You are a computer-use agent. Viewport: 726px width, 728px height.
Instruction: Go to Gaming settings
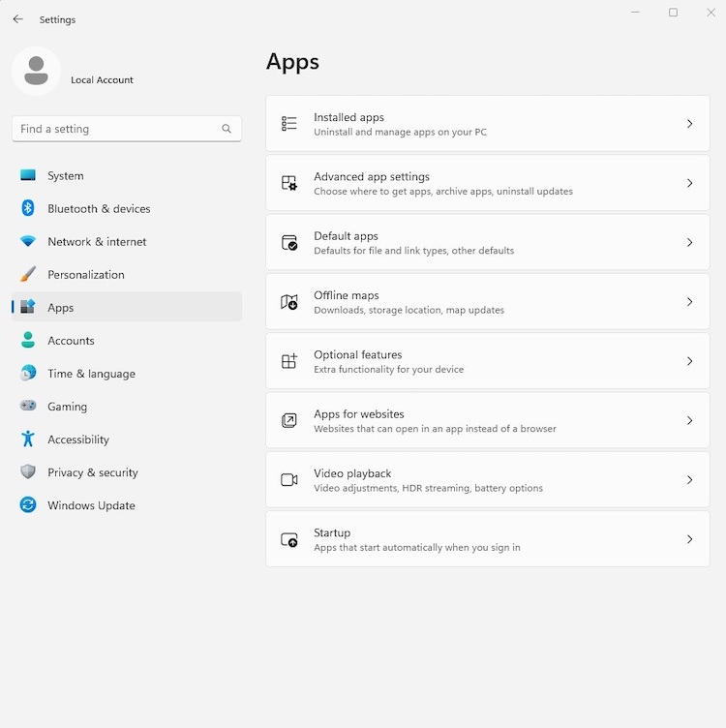[127, 407]
